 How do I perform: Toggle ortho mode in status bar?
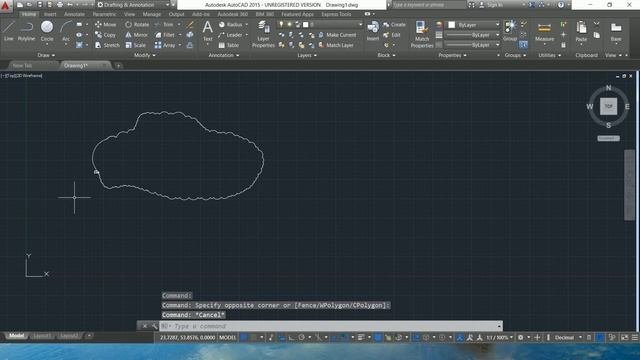291,337
